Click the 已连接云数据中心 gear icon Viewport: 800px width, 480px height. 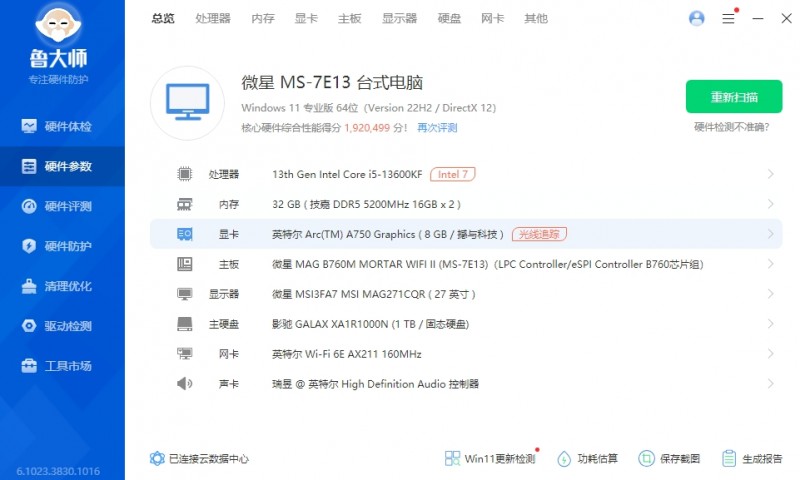[157, 458]
